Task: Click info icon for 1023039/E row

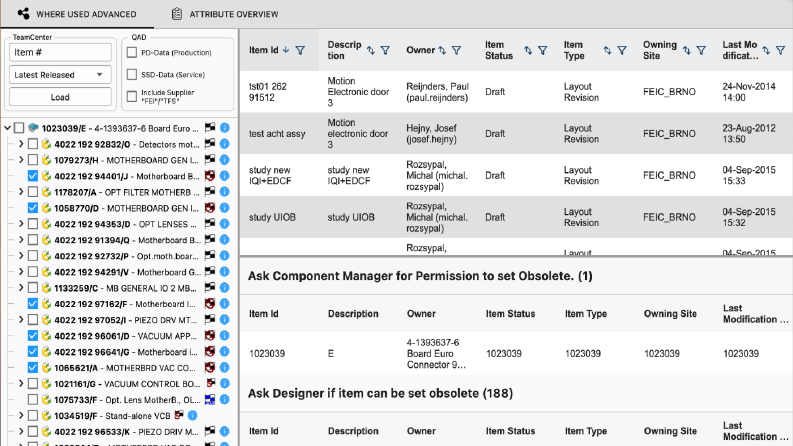Action: [225, 128]
